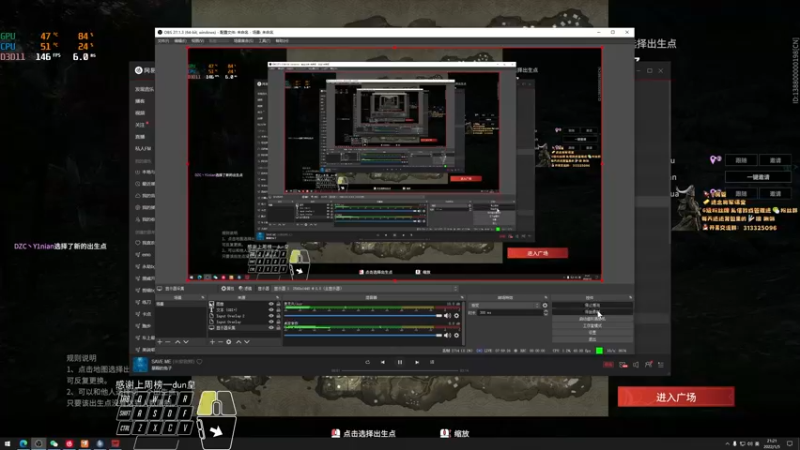Open 麦克风/Aux channel gear settings

pyautogui.click(x=456, y=316)
